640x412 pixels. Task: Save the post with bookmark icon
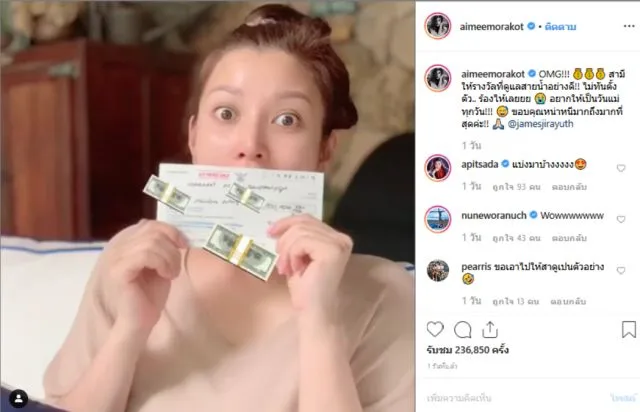coord(629,329)
